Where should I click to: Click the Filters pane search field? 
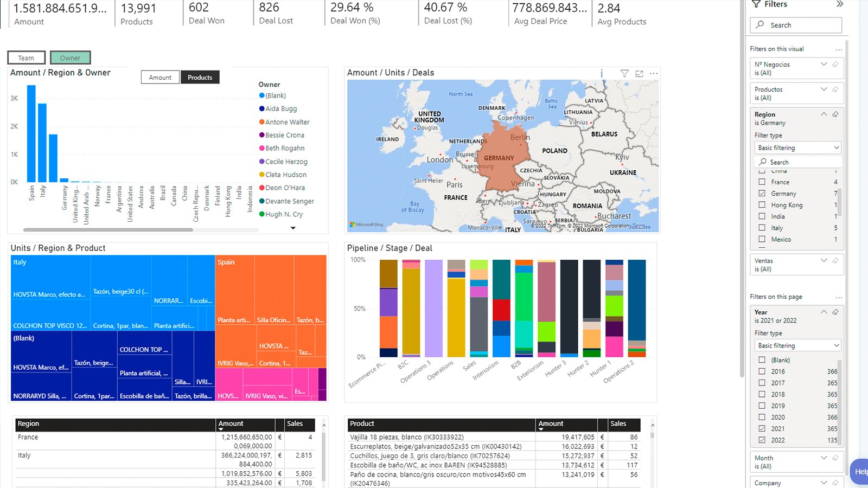[x=796, y=25]
